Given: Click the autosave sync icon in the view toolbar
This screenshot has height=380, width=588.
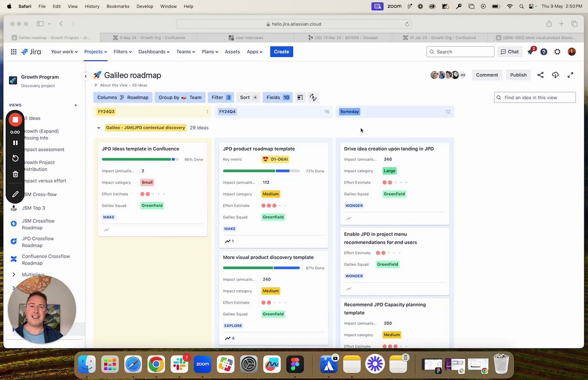Looking at the screenshot, I should tap(313, 97).
